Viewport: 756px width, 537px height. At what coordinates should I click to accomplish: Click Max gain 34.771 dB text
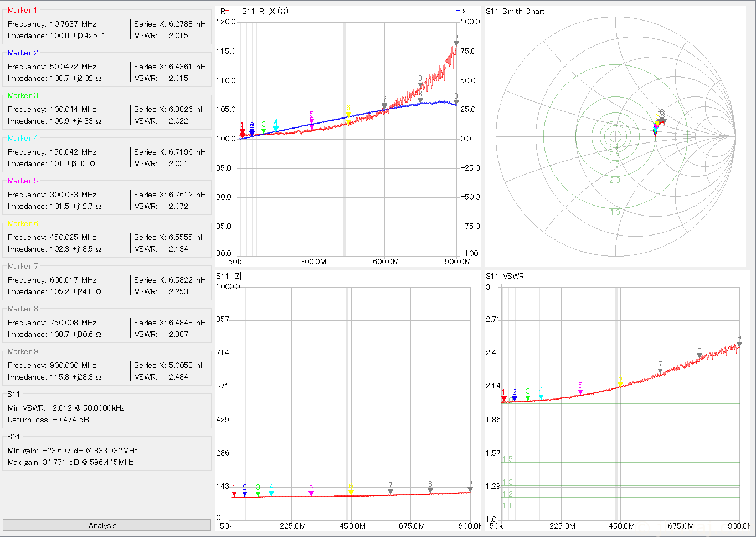(x=70, y=462)
